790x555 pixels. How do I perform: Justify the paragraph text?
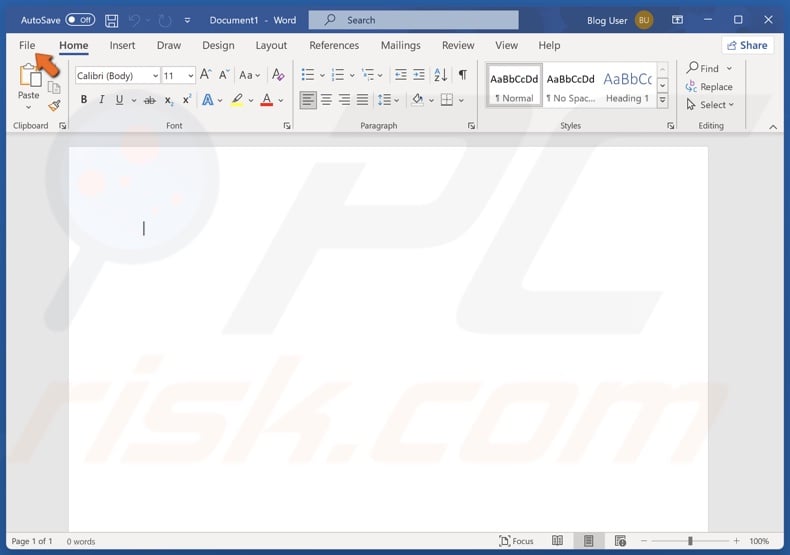[x=362, y=100]
